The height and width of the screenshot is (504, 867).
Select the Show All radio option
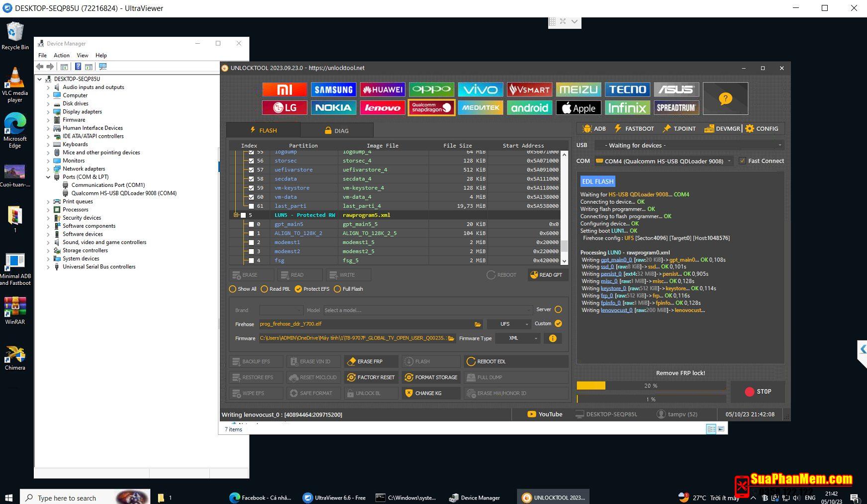coord(232,289)
